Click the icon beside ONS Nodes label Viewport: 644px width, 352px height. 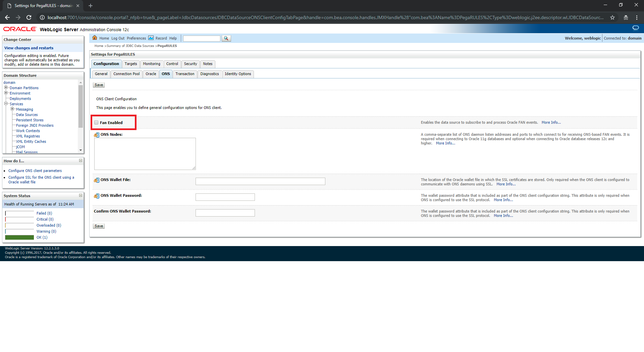[x=97, y=135]
